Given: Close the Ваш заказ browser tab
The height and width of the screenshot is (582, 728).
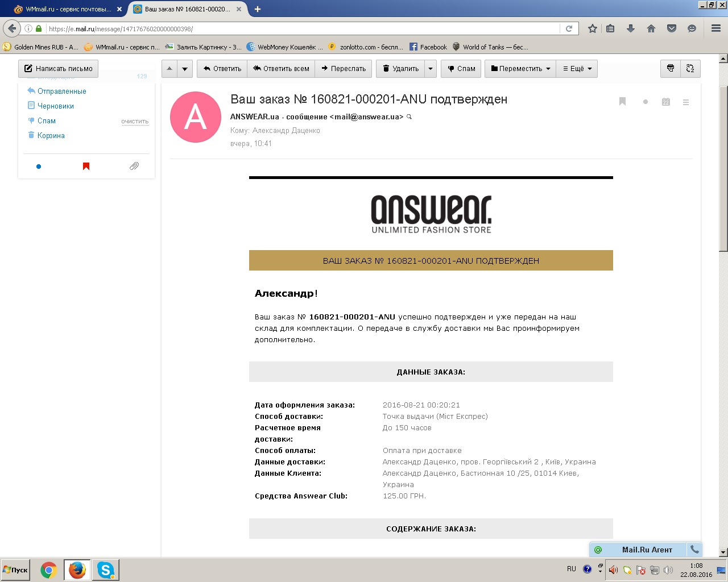Looking at the screenshot, I should coord(238,9).
